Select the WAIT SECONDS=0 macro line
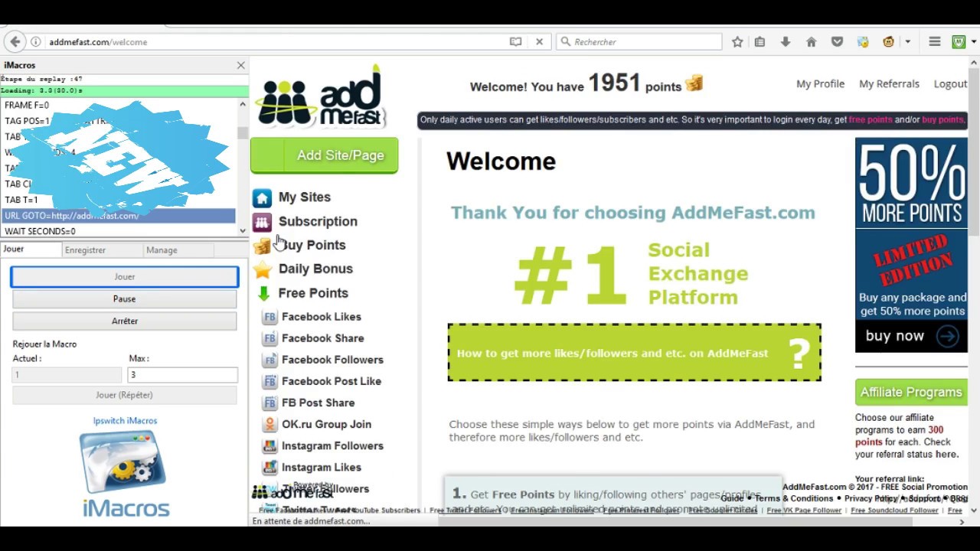This screenshot has width=980, height=551. point(119,231)
